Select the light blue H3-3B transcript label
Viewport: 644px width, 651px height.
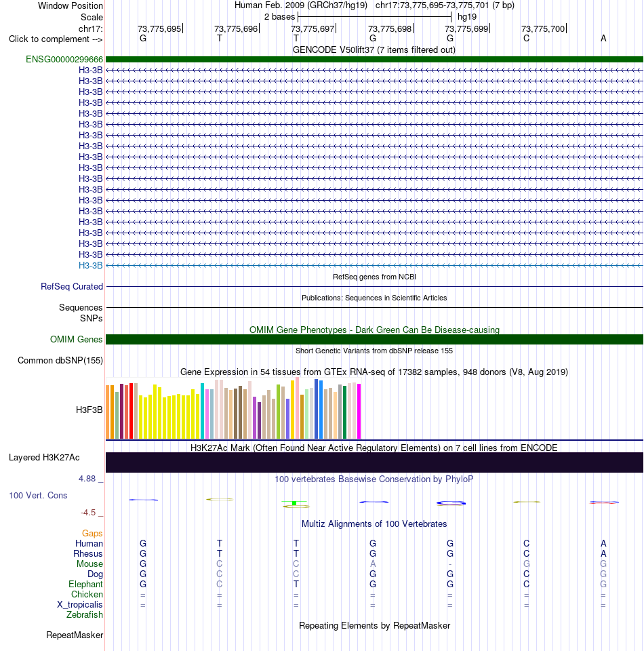point(90,265)
